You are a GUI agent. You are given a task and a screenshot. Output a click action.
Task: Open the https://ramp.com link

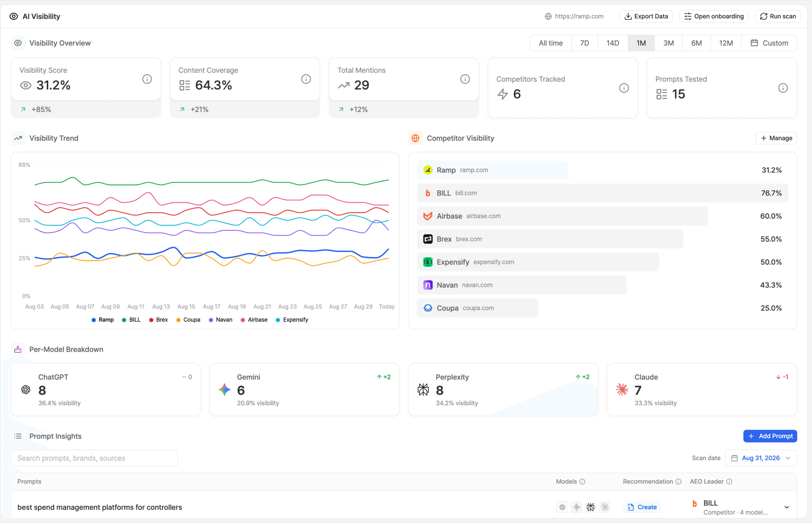(x=579, y=16)
